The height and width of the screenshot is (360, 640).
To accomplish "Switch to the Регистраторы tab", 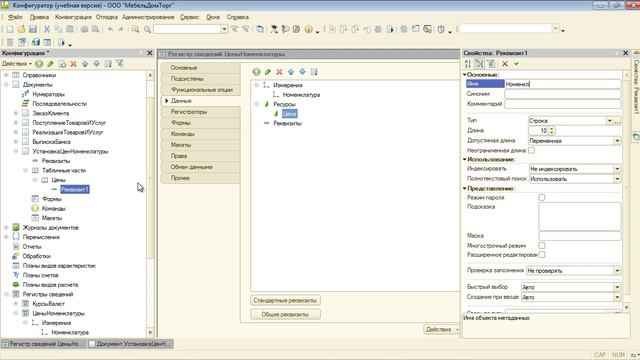I will pos(200,112).
